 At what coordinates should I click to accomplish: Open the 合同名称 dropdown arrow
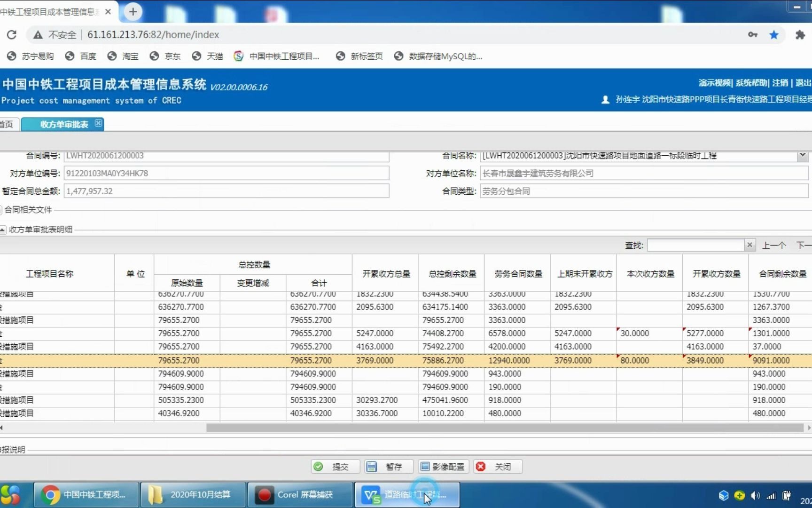point(803,155)
